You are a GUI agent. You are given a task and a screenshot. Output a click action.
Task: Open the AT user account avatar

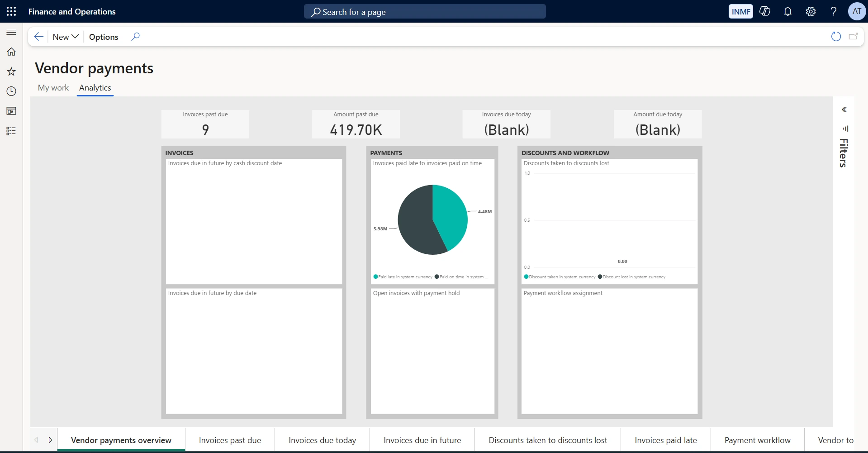pos(857,11)
